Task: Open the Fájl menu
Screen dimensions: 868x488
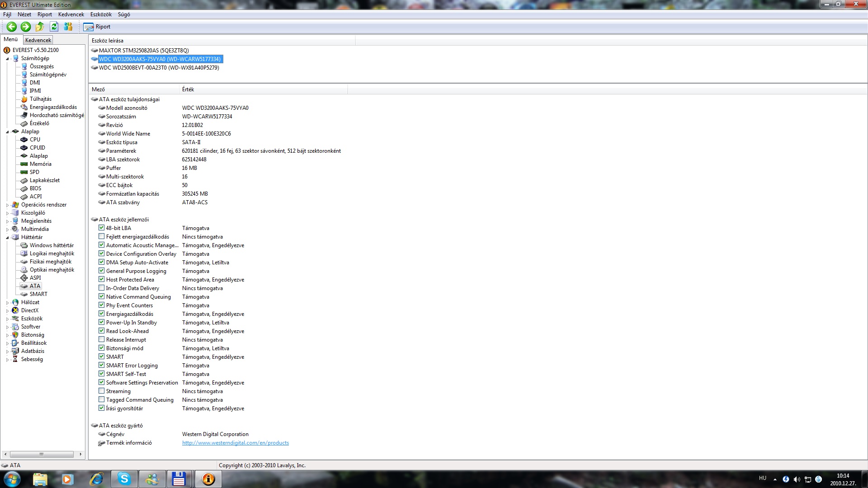Action: 7,14
